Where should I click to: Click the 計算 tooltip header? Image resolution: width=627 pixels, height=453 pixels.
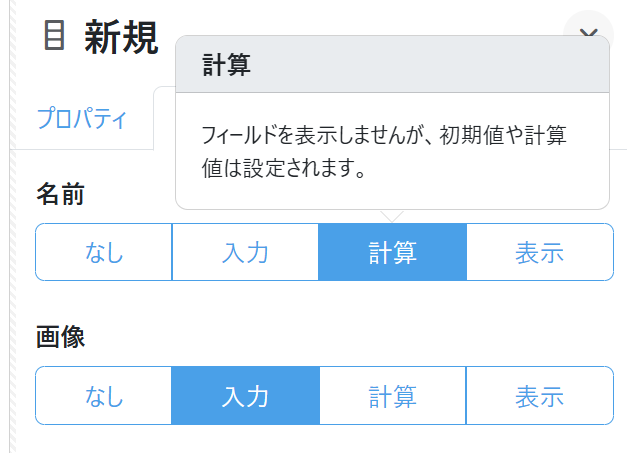[392, 65]
